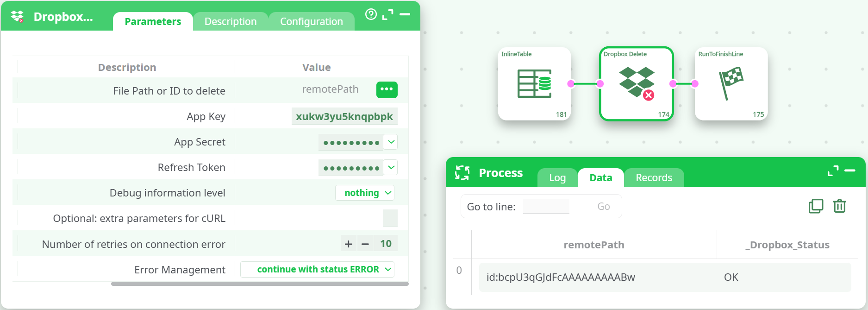This screenshot has height=310, width=868.
Task: Click the Go to line input field
Action: pos(546,207)
